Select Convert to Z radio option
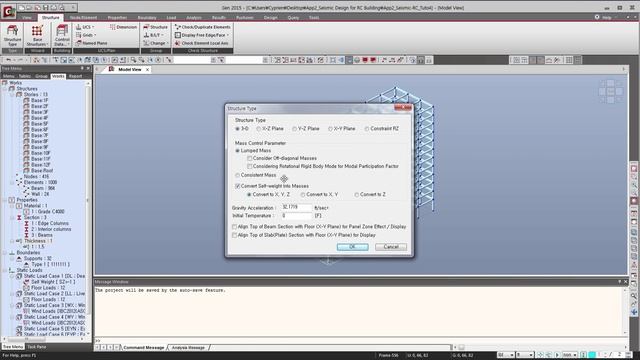The image size is (640, 360). (x=357, y=195)
